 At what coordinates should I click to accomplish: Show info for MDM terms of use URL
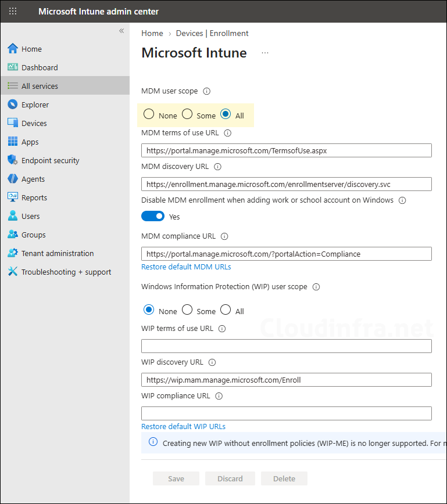point(227,133)
